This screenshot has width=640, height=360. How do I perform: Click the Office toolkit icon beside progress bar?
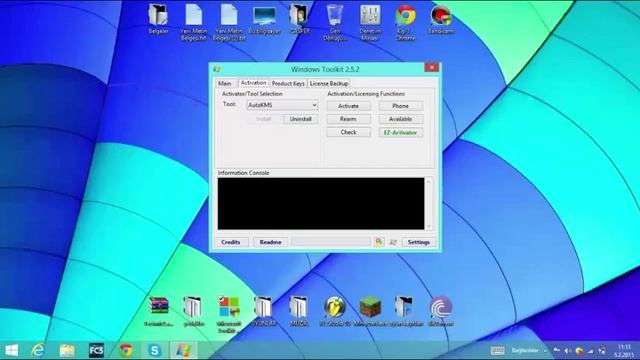(379, 242)
